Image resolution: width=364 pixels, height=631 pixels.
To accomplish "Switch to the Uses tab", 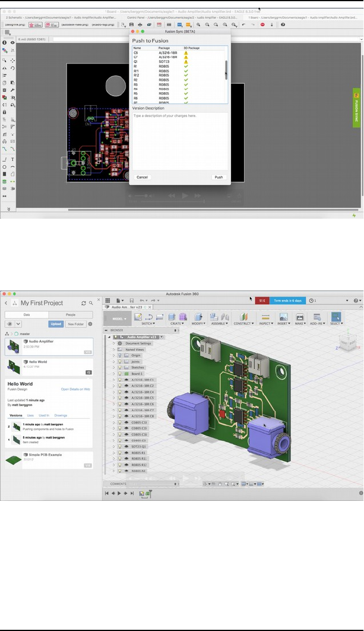I will (x=30, y=415).
